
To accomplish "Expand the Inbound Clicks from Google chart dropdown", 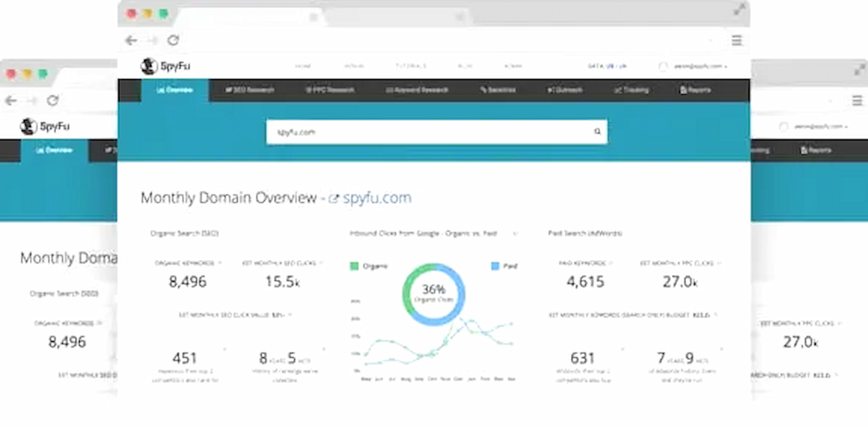I will pos(516,233).
